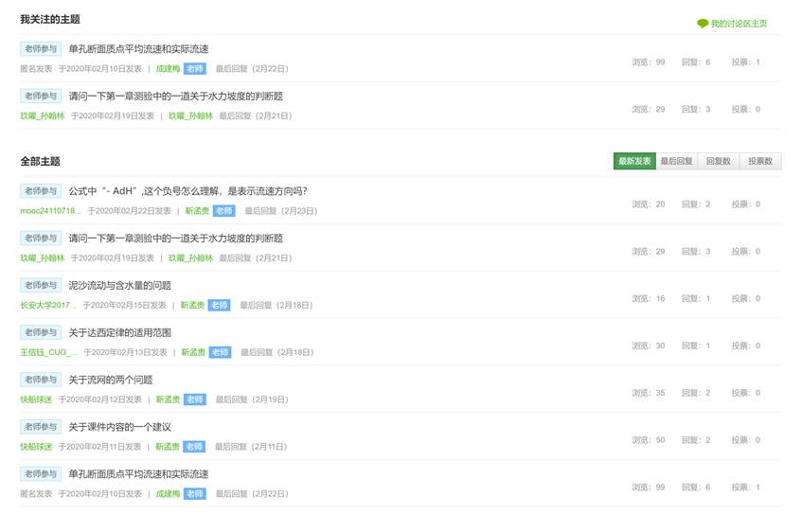The image size is (802, 532).
Task: Open 请问一下第一章测验 topic in 全部主题 list
Action: pyautogui.click(x=175, y=239)
